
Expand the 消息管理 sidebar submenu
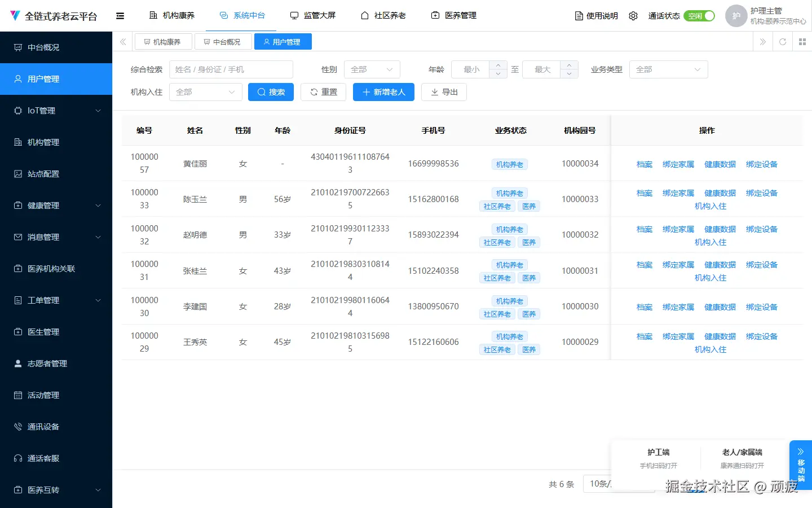[x=56, y=237]
